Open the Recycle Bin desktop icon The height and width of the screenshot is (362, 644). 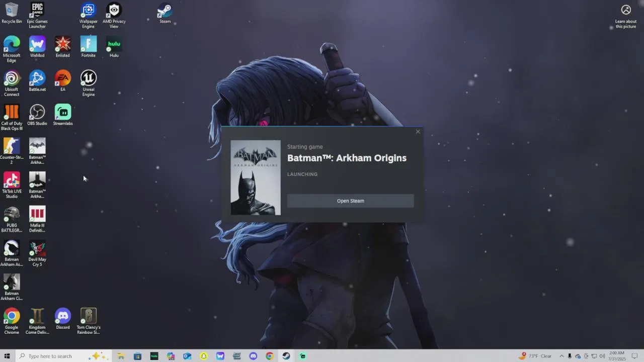pyautogui.click(x=12, y=14)
